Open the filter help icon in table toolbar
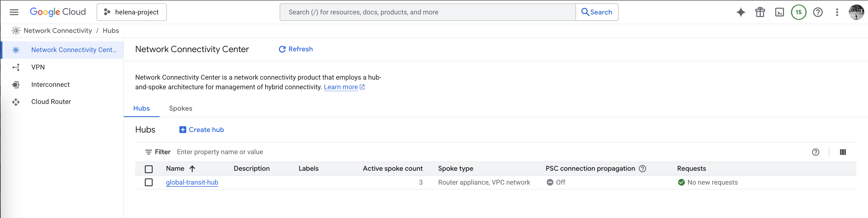Image resolution: width=868 pixels, height=218 pixels. click(815, 152)
